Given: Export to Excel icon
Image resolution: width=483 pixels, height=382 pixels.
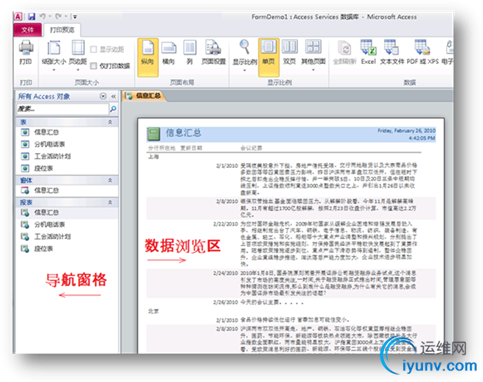Looking at the screenshot, I should click(x=368, y=53).
